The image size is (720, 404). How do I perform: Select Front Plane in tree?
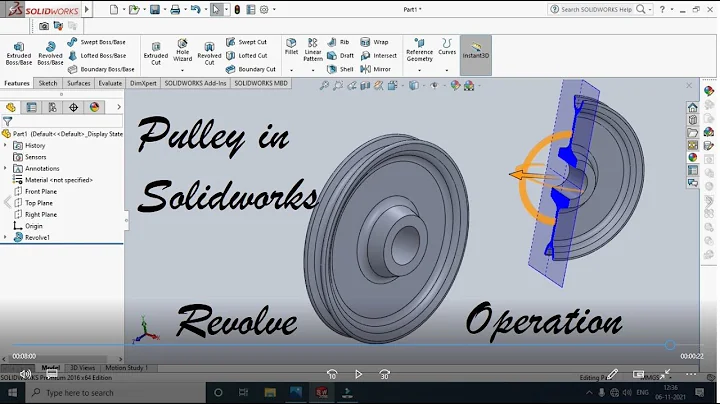(35, 191)
